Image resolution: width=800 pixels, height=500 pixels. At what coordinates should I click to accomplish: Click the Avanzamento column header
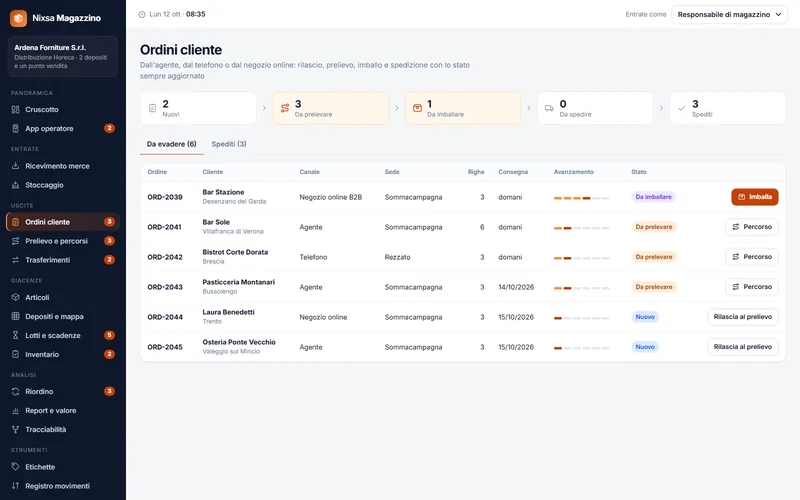pos(573,172)
